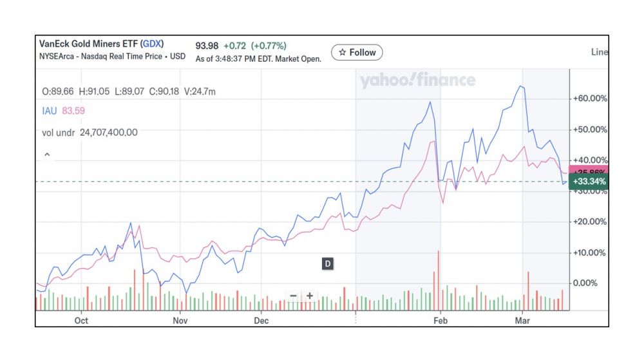Click the D dividend event marker

coord(327,263)
